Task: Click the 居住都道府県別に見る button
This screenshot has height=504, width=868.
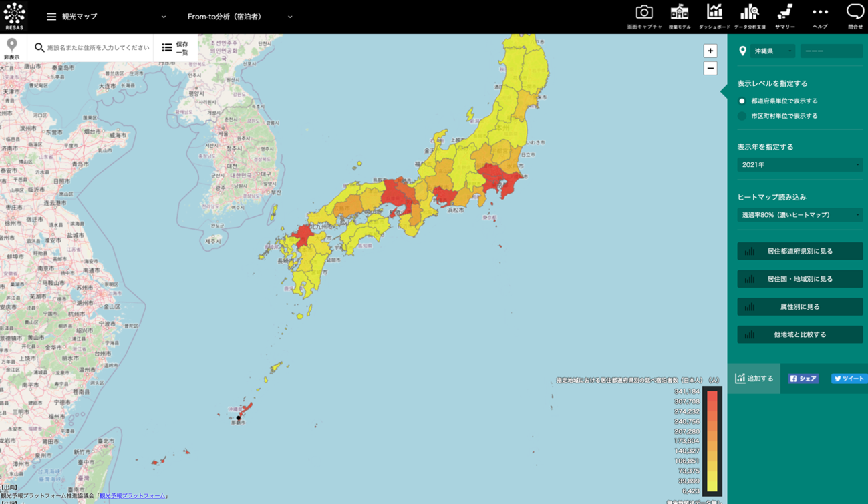Action: [799, 252]
